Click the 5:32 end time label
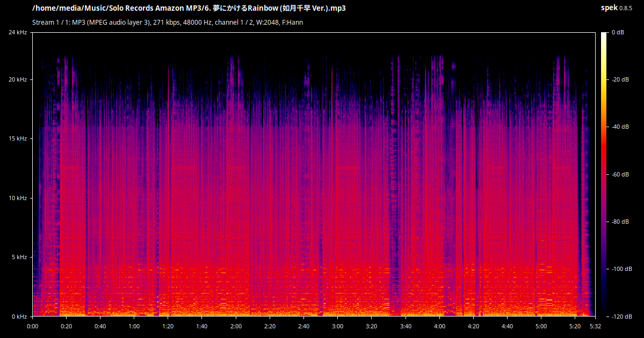Screen dimensions: 644x338 point(595,326)
